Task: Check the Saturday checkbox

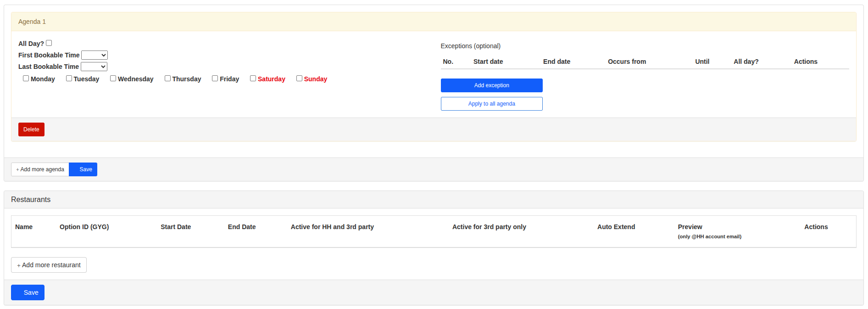Action: click(x=253, y=79)
